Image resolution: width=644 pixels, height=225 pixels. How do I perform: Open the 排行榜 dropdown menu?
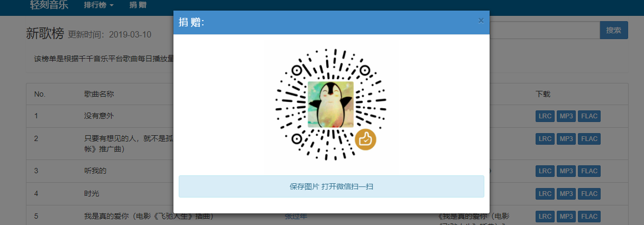pos(99,5)
